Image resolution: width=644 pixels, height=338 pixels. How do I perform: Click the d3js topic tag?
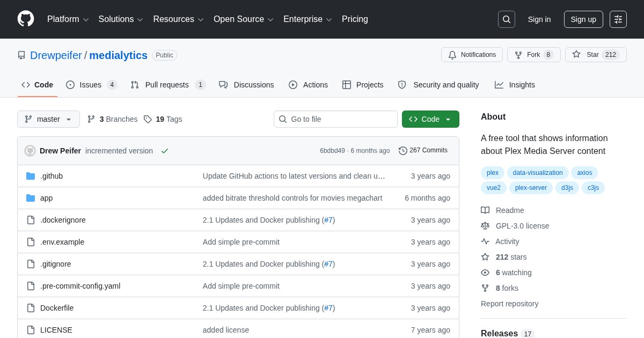click(x=567, y=188)
